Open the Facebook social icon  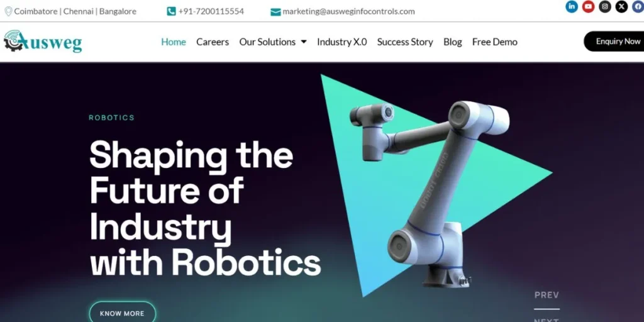pyautogui.click(x=638, y=6)
